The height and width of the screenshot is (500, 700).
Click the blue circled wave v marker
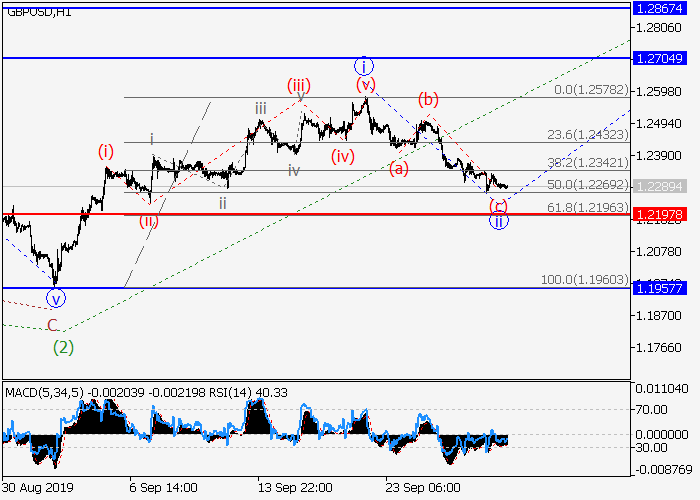(x=56, y=297)
